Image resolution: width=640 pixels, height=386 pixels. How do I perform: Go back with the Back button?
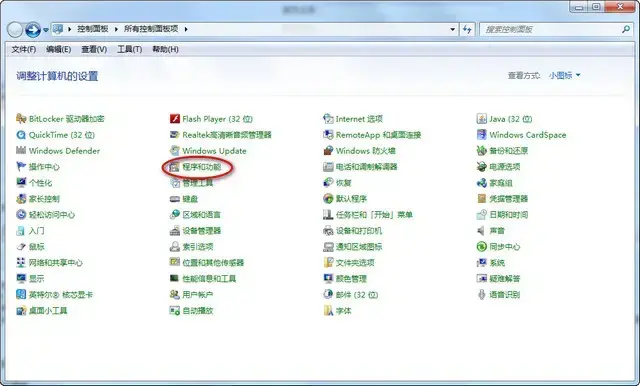(x=15, y=29)
